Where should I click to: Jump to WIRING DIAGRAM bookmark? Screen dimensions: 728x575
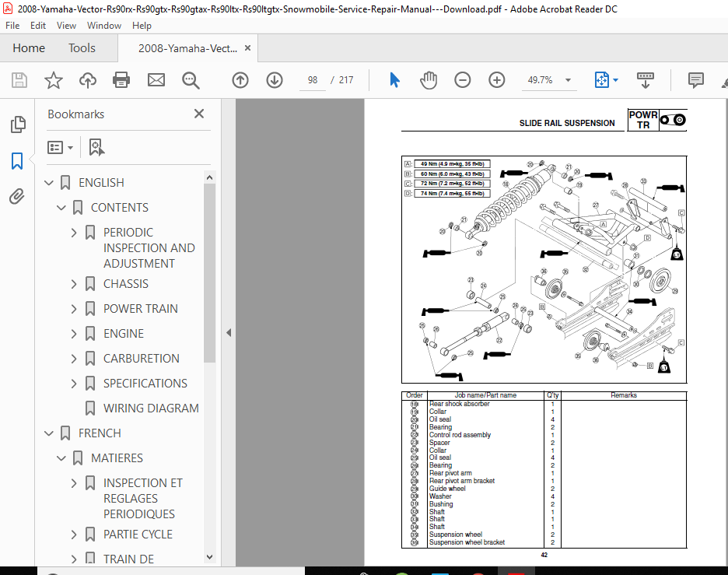click(x=151, y=408)
